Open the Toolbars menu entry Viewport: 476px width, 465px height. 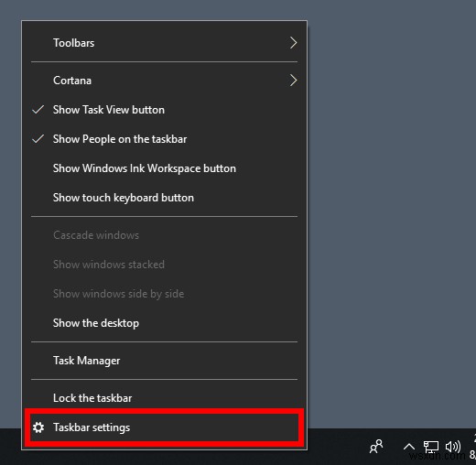click(164, 43)
